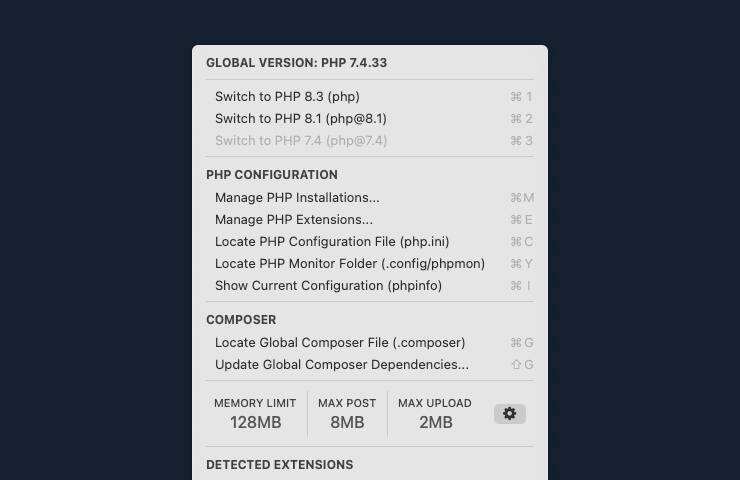Screen dimensions: 740x480
Task: Click the Detected Extensions section heading
Action: [x=279, y=465]
